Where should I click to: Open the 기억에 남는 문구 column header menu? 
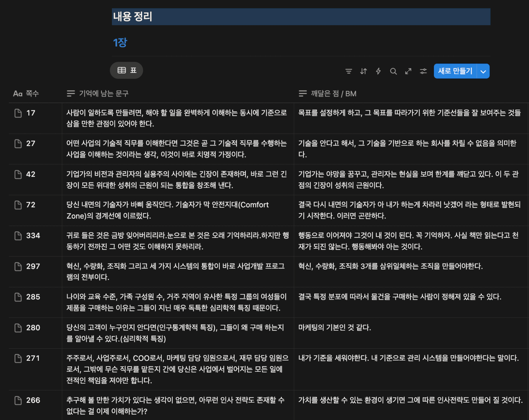98,94
